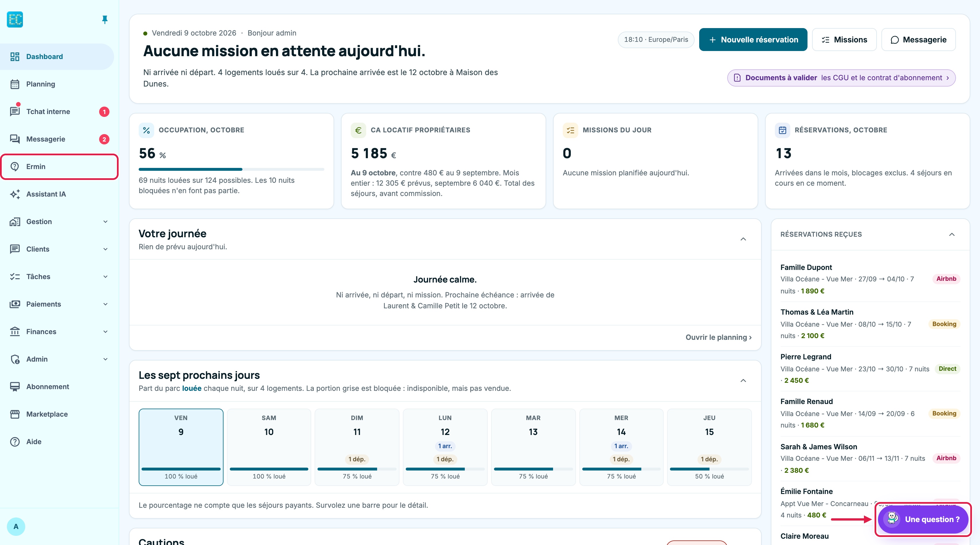
Task: Click the EC app logo icon
Action: 15,19
